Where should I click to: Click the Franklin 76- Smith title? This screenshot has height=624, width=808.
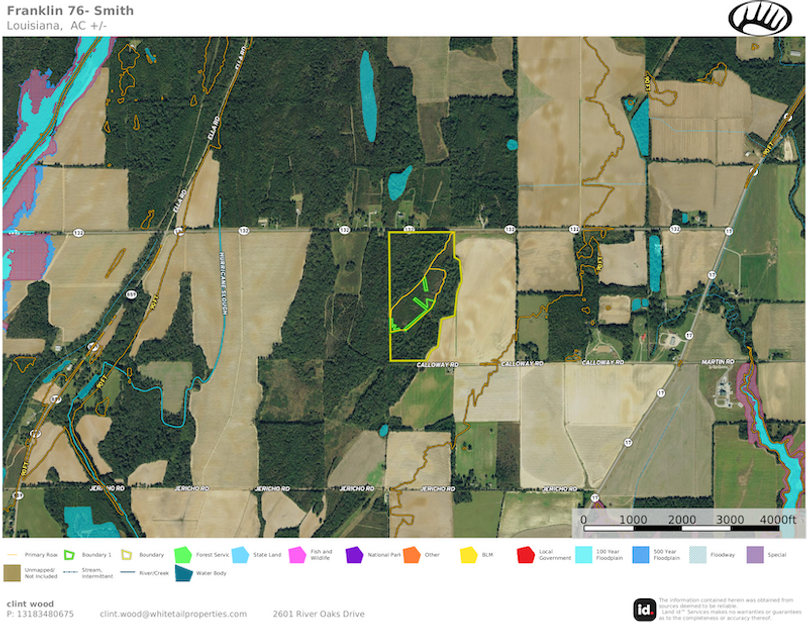click(69, 11)
